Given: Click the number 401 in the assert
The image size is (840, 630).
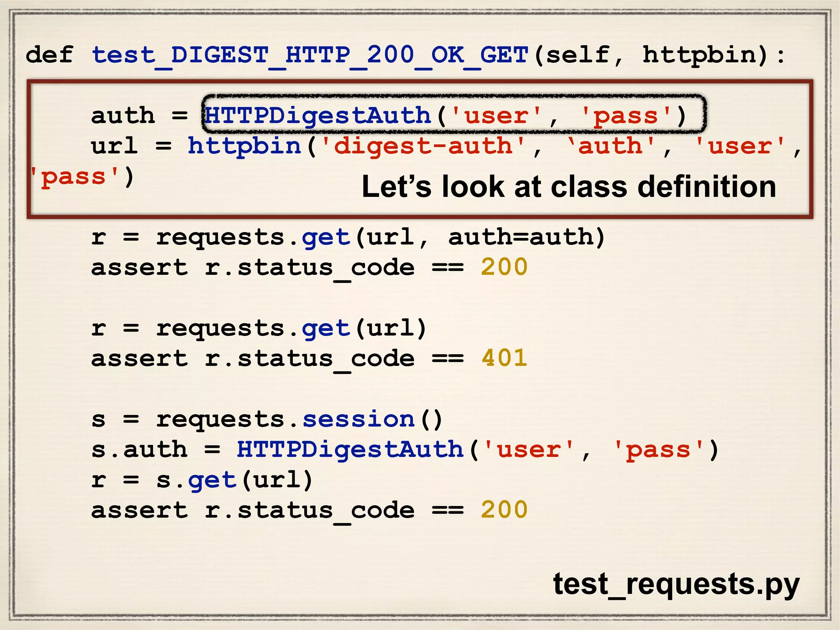Looking at the screenshot, I should [x=504, y=358].
